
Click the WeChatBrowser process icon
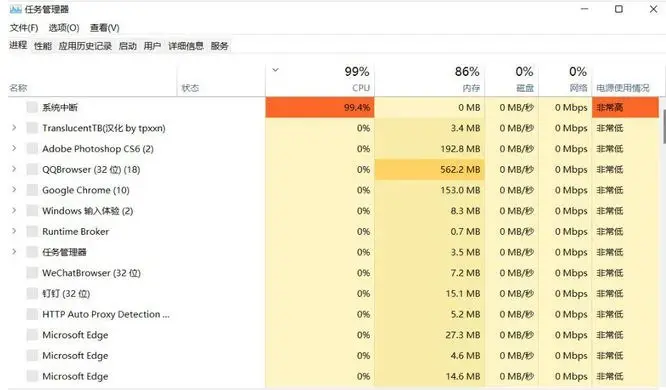[32, 273]
